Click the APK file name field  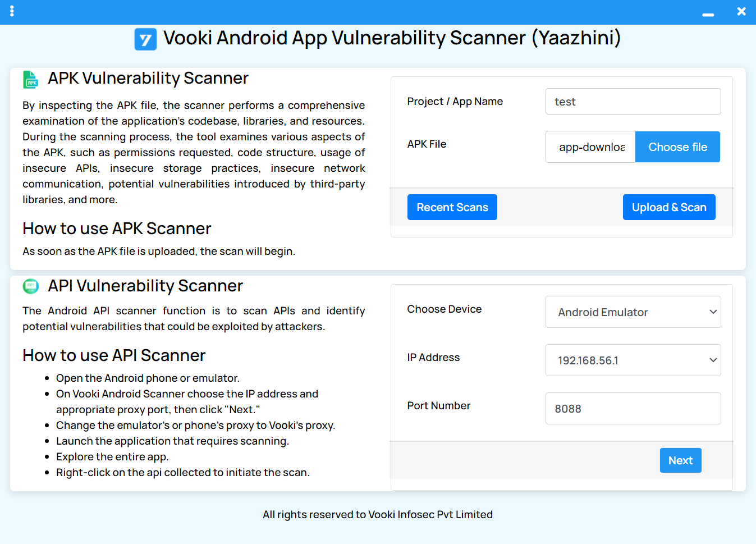pyautogui.click(x=590, y=147)
